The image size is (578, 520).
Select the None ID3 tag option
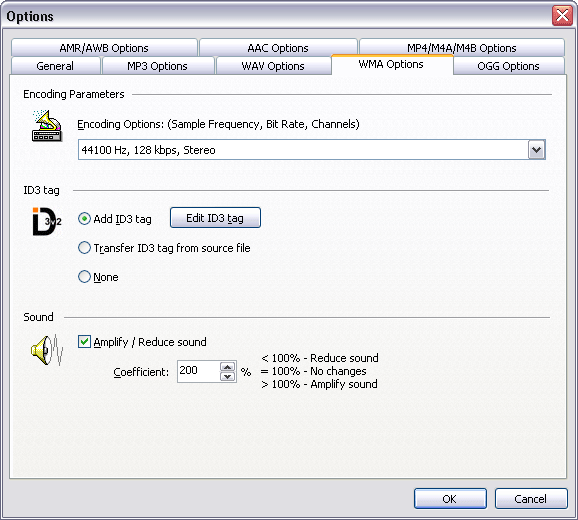tap(84, 276)
